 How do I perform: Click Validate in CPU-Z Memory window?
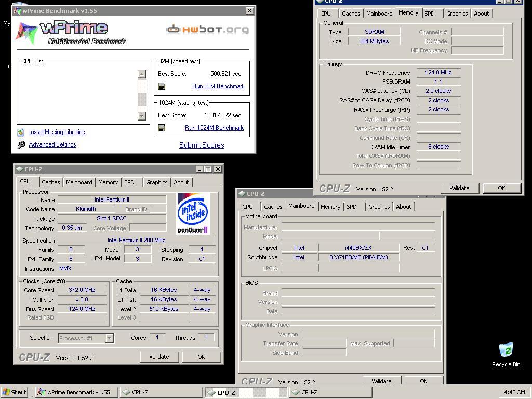[459, 188]
